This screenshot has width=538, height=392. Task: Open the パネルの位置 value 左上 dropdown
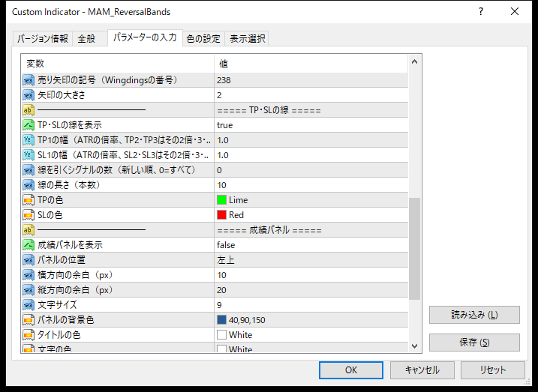pos(311,260)
